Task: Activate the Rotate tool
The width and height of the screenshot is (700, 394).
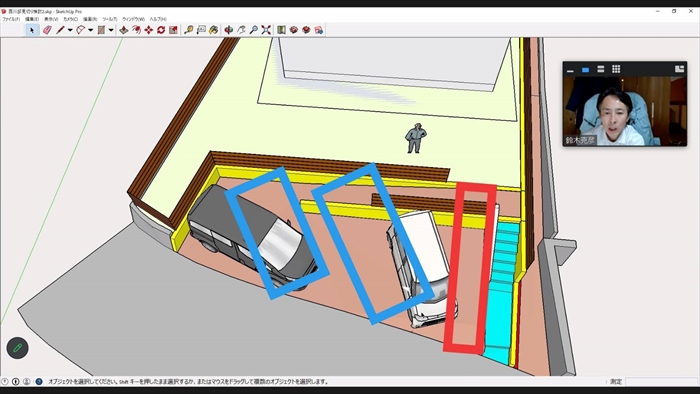Action: [161, 30]
